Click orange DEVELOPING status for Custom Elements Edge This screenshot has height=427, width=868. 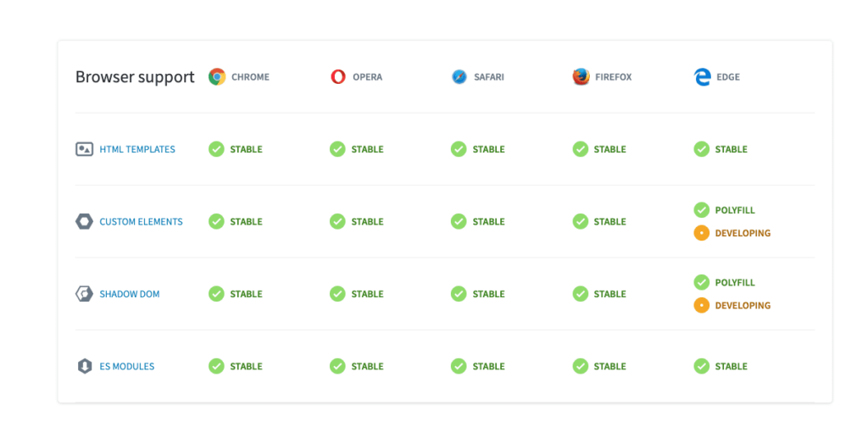(x=732, y=234)
